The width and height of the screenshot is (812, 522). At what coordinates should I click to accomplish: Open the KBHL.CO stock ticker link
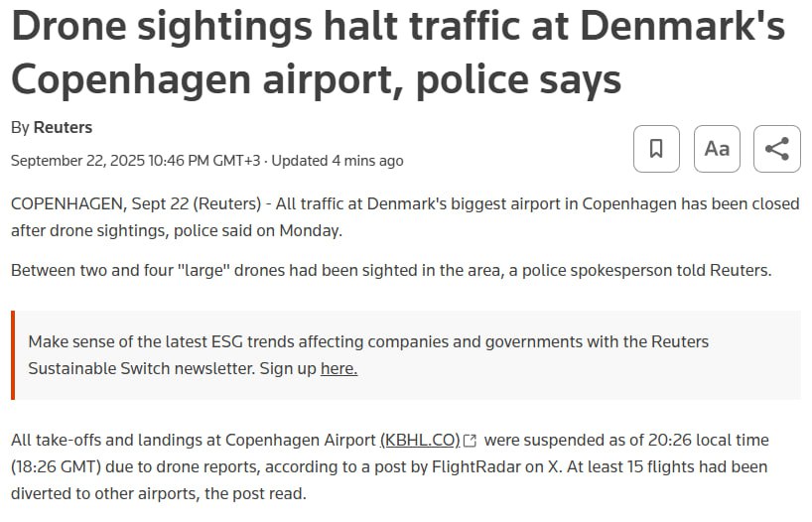pyautogui.click(x=420, y=440)
